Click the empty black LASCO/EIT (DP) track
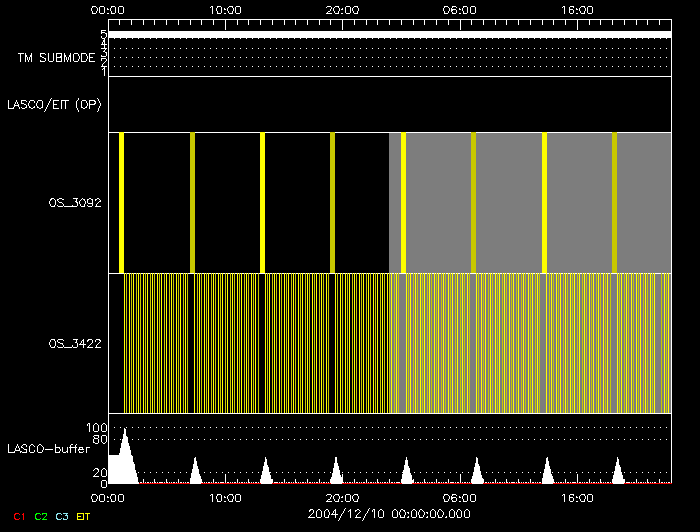Screen dimensions: 700x532 click(x=389, y=104)
